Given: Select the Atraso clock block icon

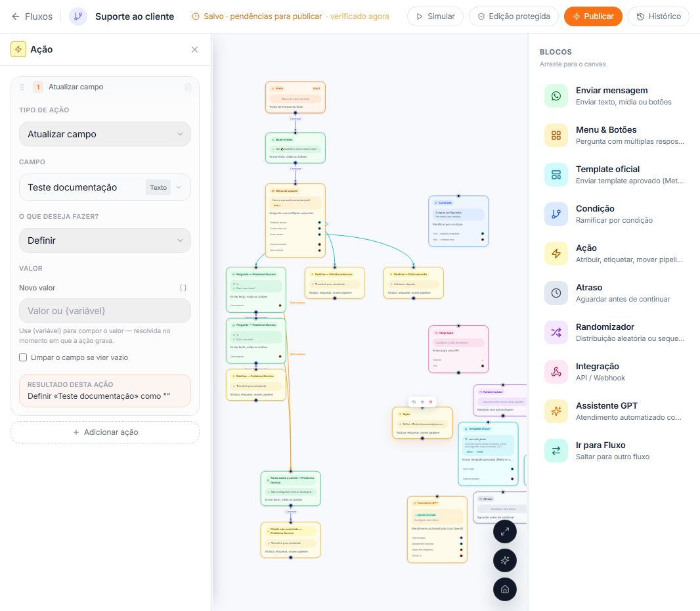Looking at the screenshot, I should tap(556, 293).
